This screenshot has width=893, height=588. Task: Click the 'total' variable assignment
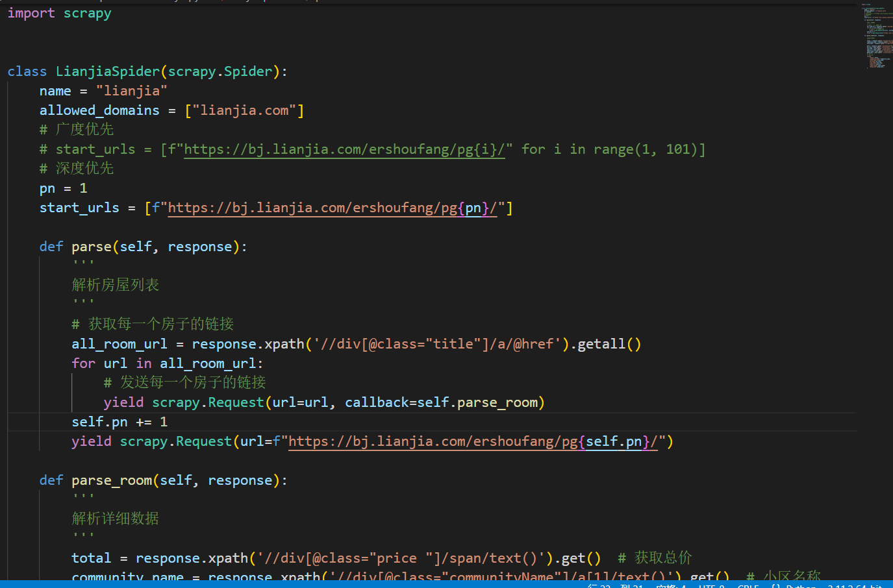click(x=92, y=558)
